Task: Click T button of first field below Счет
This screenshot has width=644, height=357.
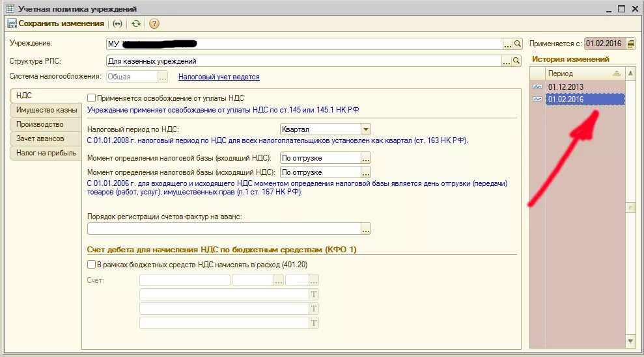Action: (x=314, y=294)
